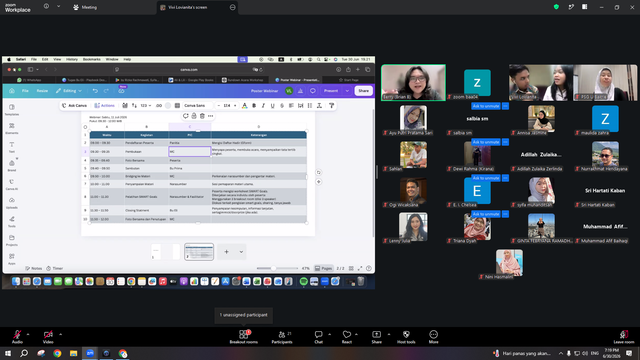
Task: Select the Text tool in Canva sidebar
Action: pos(12,147)
